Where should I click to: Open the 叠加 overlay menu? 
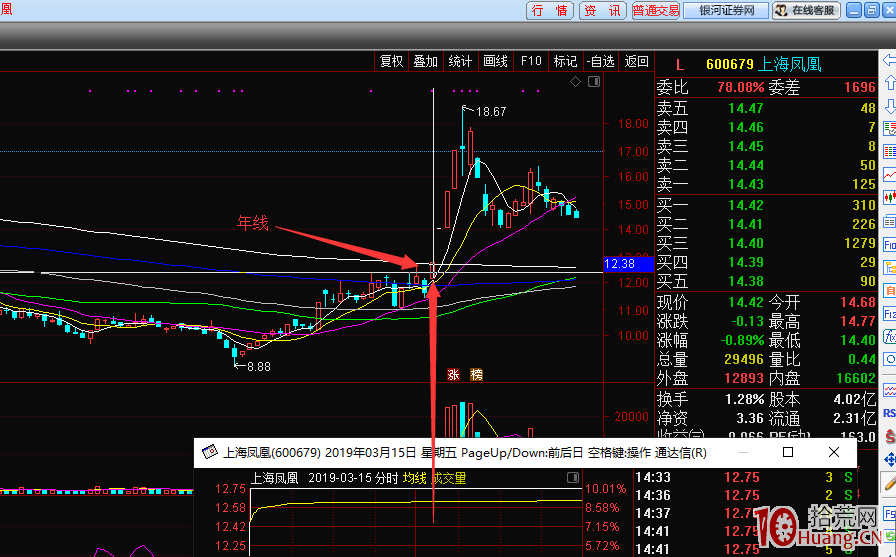[426, 61]
